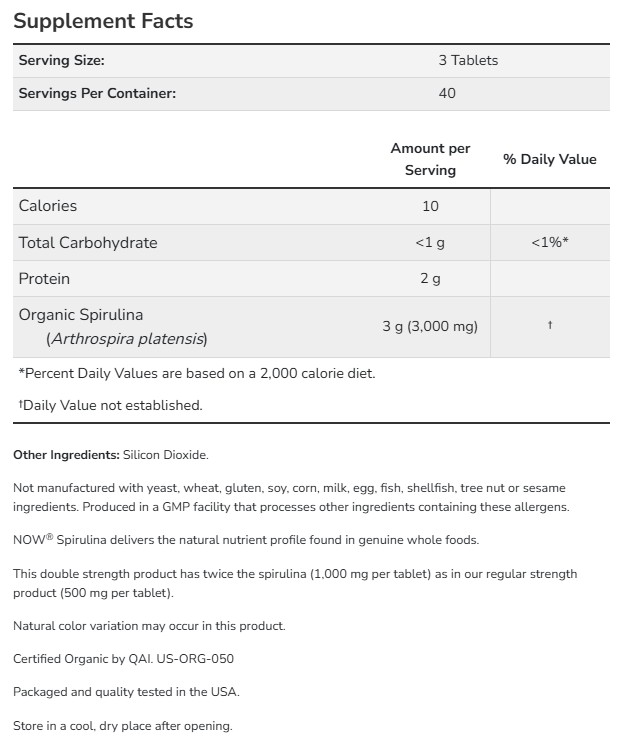Select the 40 servings value
The image size is (621, 745).
click(447, 93)
